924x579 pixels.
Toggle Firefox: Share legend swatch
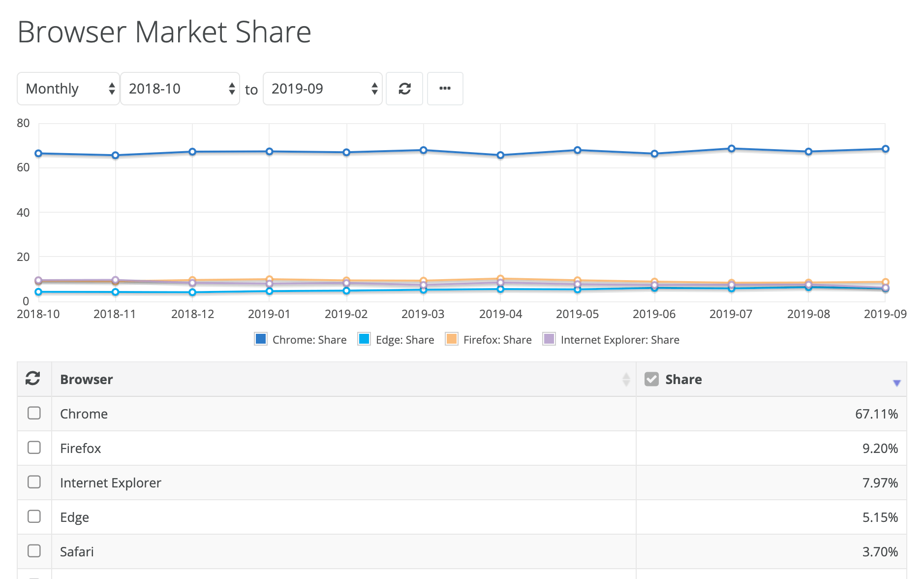(x=452, y=339)
